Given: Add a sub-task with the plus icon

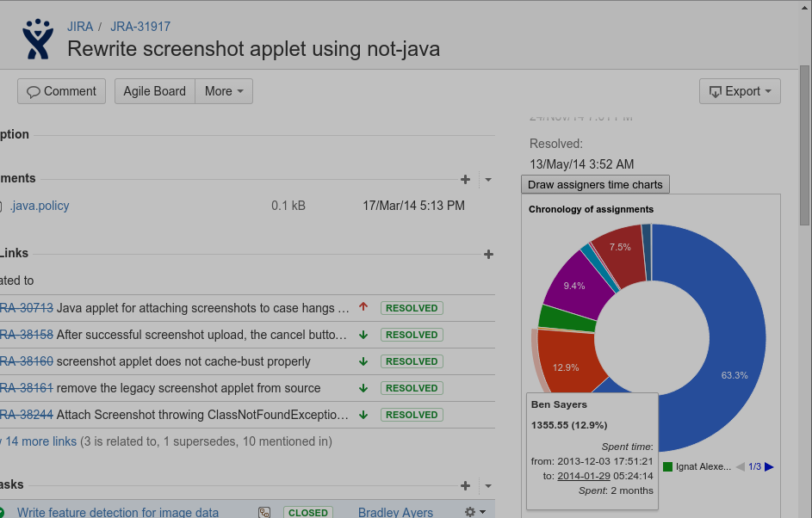Looking at the screenshot, I should click(x=465, y=485).
